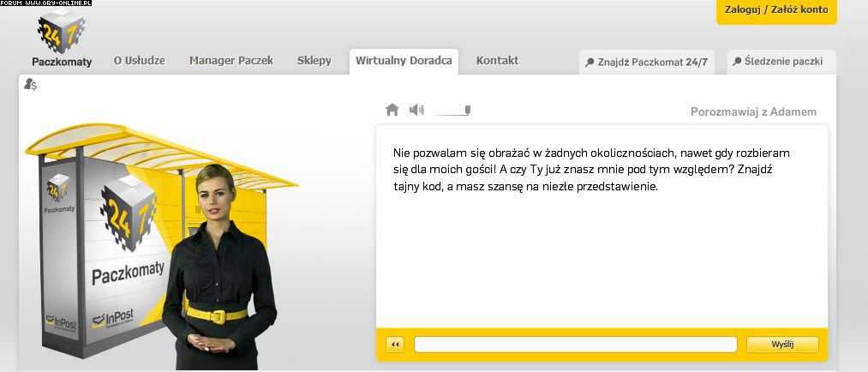Screen dimensions: 868x372
Task: Click the Porozmawiaj z Adamem heading
Action: pyautogui.click(x=753, y=111)
